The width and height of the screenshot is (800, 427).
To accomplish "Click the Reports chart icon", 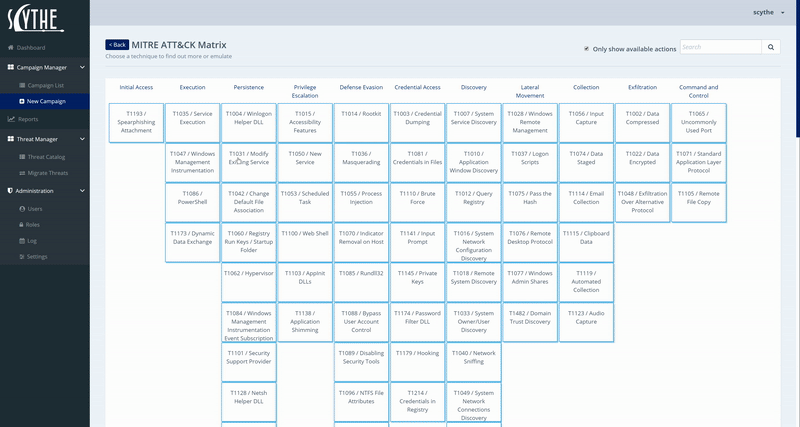I will 11,119.
